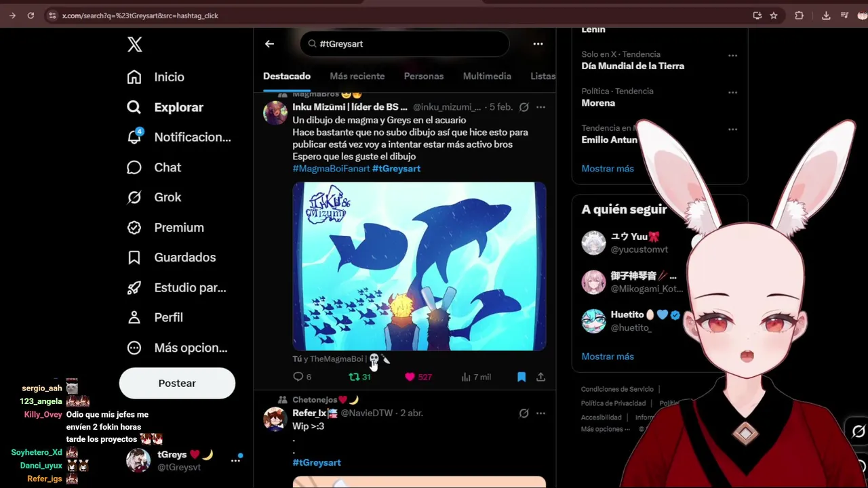
Task: Open site info icon in address bar
Action: (52, 15)
